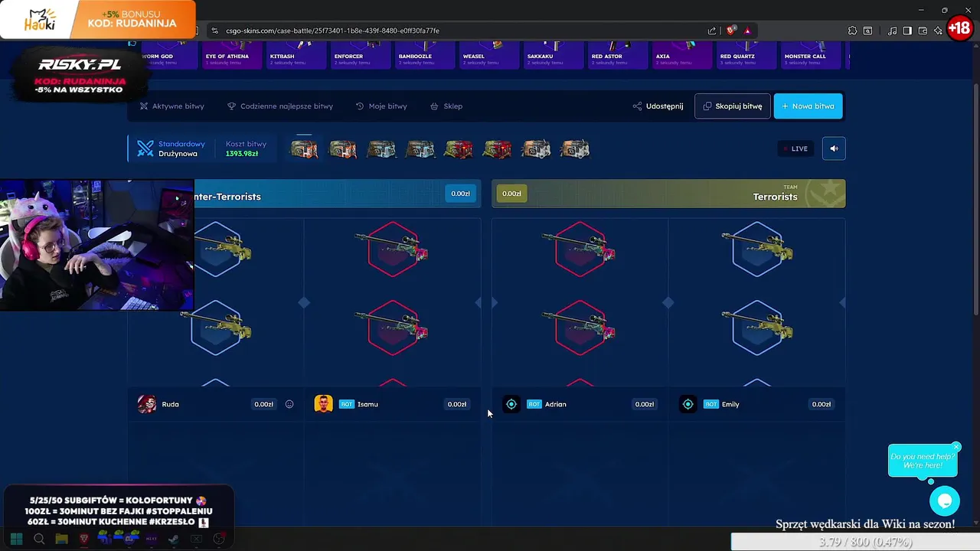Click the Brave browser taskbar icon
This screenshot has height=551, width=980.
pos(84,539)
